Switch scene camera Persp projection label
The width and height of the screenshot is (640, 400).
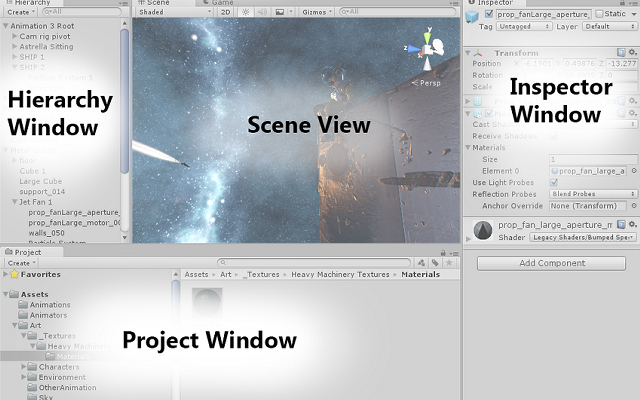(x=426, y=83)
